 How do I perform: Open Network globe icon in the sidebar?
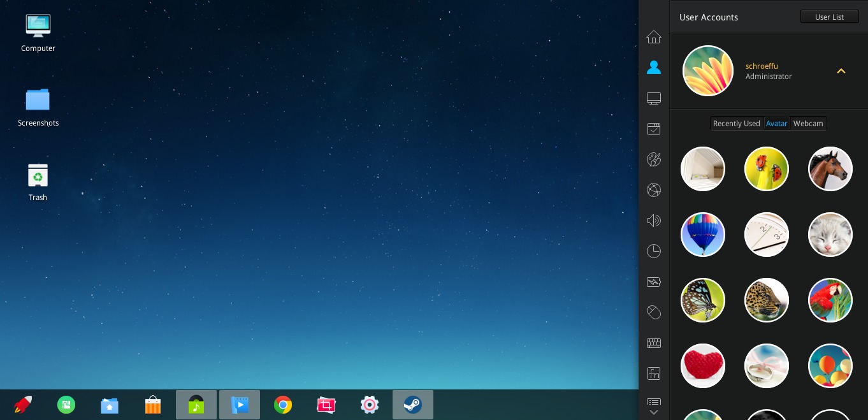654,190
